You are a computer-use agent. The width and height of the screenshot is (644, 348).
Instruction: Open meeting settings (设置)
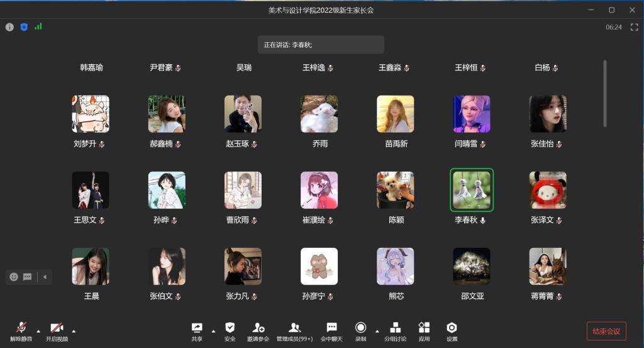click(x=452, y=332)
